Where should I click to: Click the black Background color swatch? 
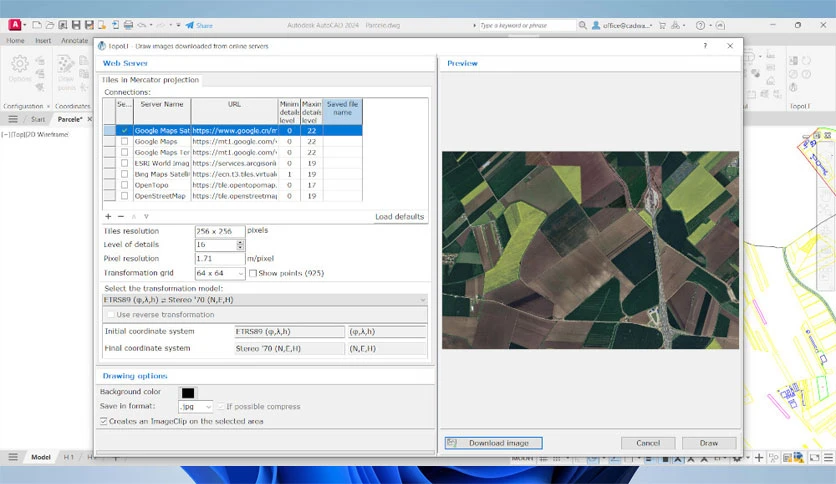tap(188, 393)
